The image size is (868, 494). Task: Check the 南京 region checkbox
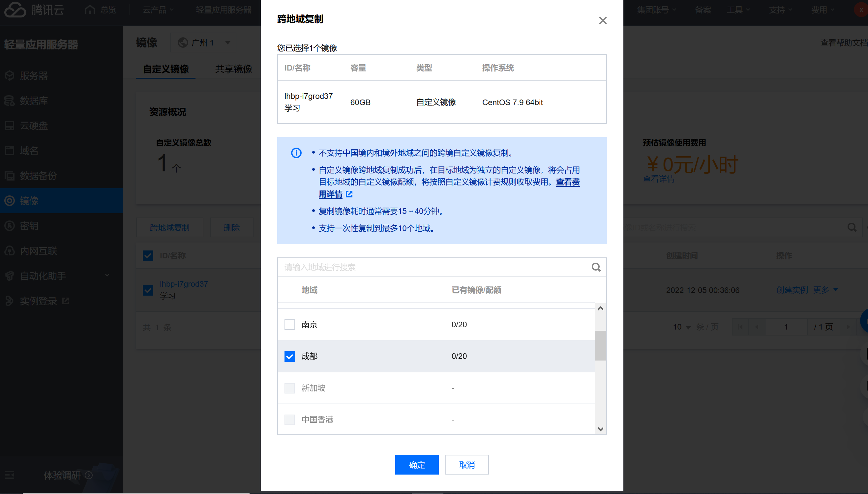290,325
